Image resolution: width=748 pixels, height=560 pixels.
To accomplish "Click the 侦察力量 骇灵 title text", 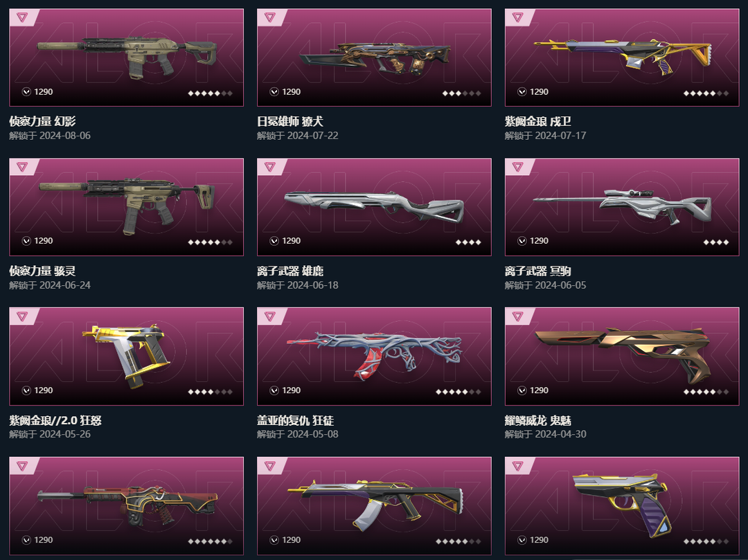I will click(42, 271).
